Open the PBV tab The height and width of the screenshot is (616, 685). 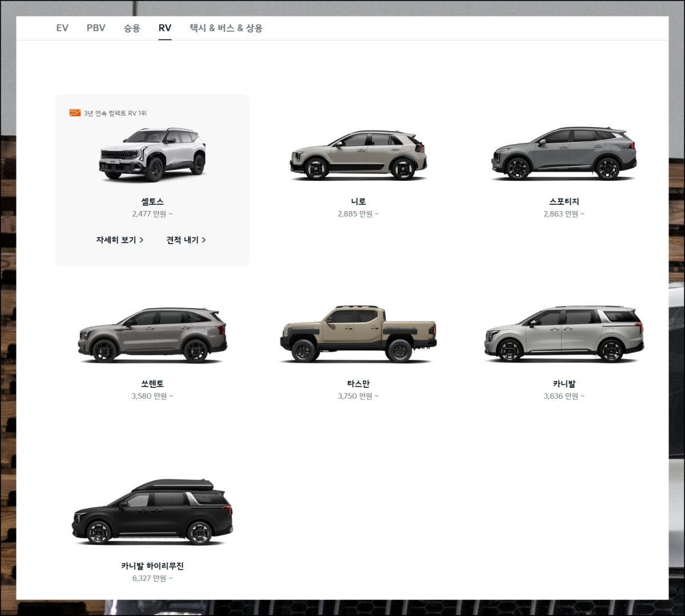96,28
